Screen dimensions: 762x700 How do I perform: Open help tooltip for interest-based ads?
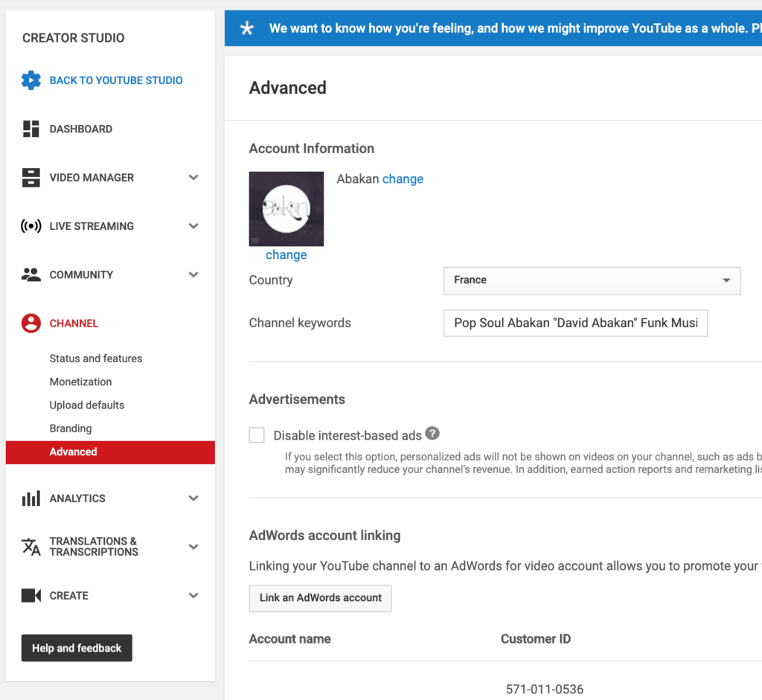(x=432, y=433)
